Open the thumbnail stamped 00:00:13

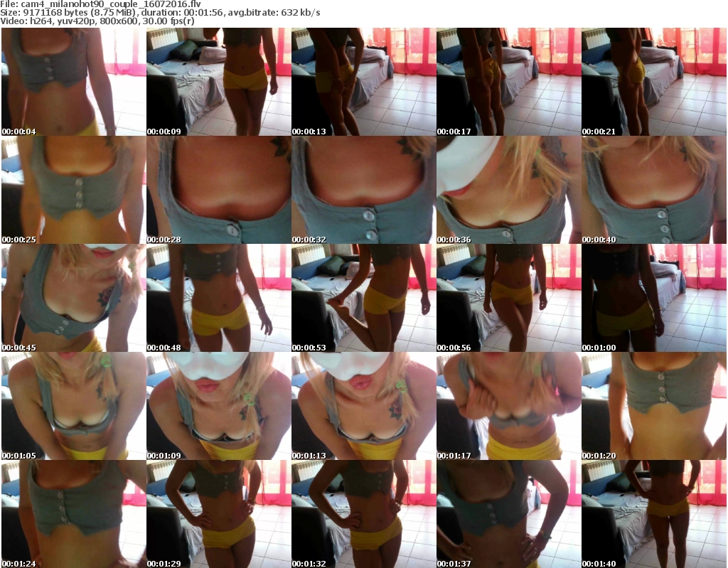click(363, 82)
